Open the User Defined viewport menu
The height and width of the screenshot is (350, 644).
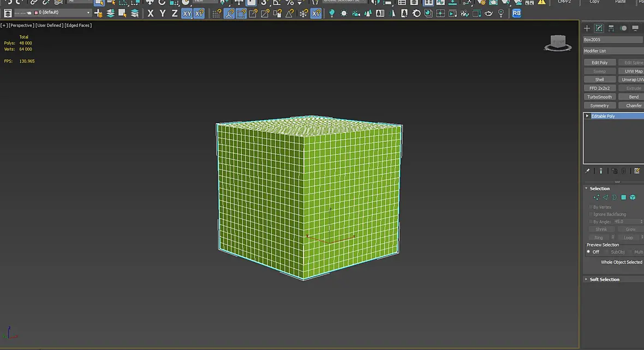(49, 26)
